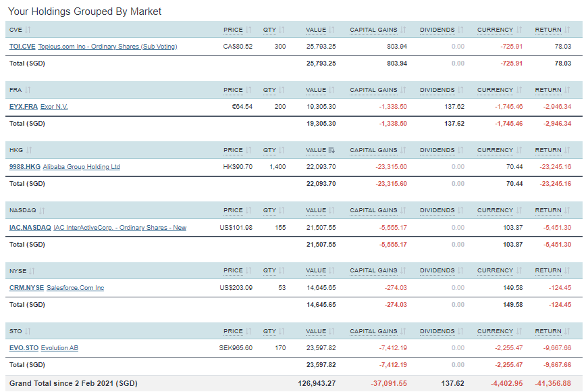The height and width of the screenshot is (392, 588).
Task: Sort STO table by market name icon
Action: (x=28, y=331)
